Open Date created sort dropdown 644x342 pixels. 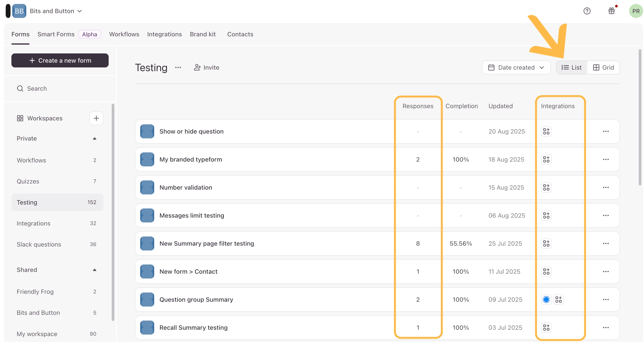point(516,67)
